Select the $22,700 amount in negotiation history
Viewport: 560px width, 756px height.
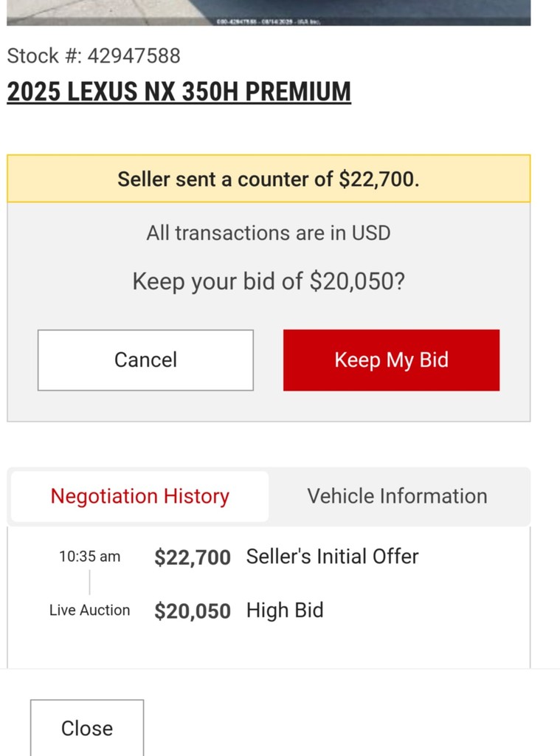(193, 557)
